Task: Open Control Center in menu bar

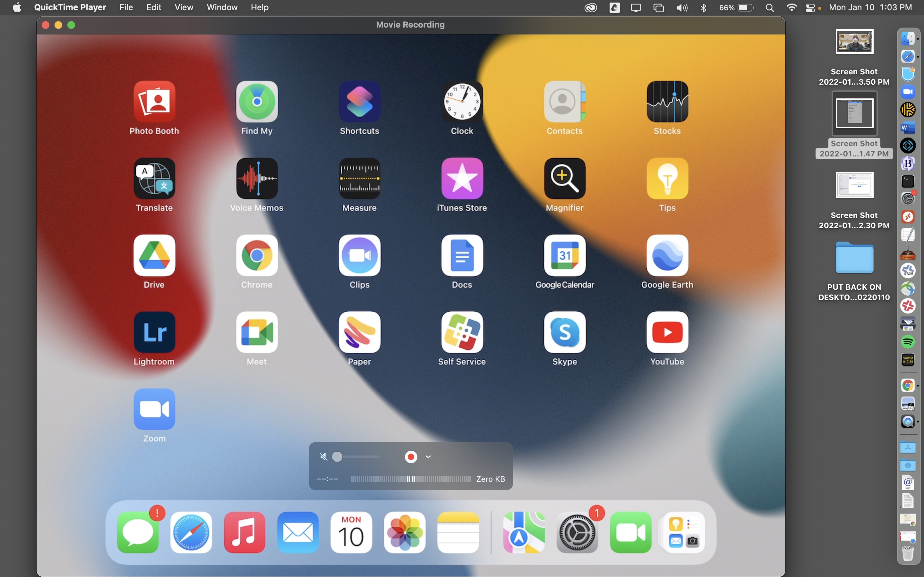Action: pos(810,8)
